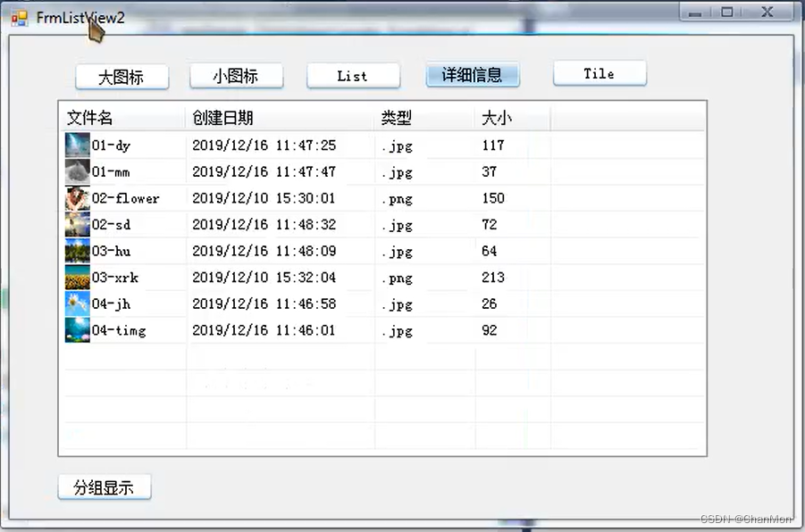Click the 详细信息 button

point(473,75)
